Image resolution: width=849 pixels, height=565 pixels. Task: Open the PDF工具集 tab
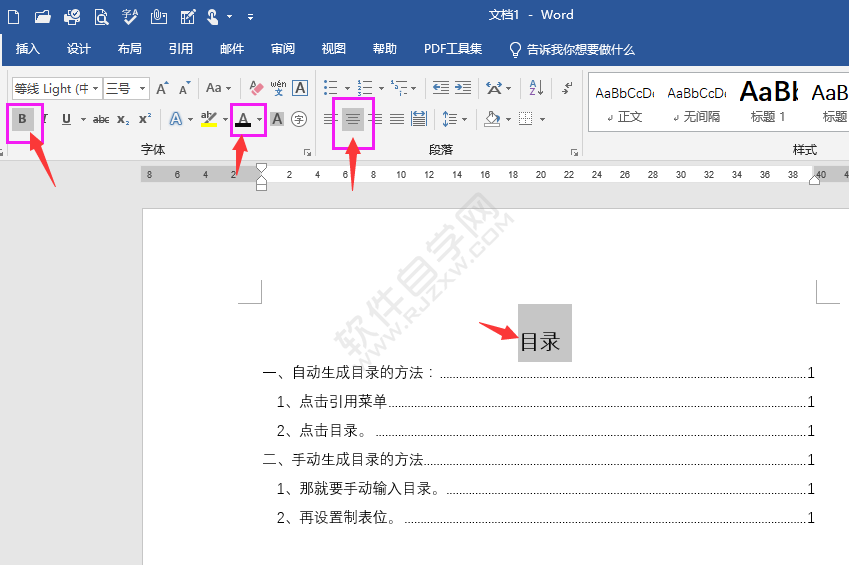[453, 49]
